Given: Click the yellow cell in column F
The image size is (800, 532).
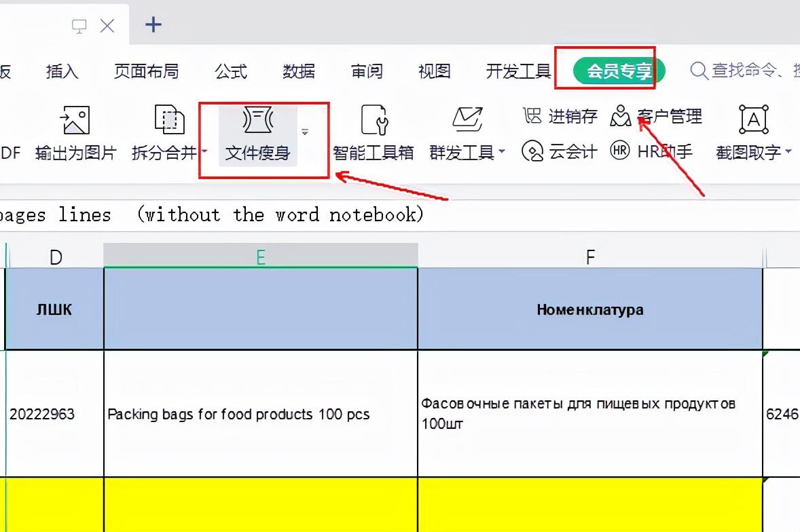Looking at the screenshot, I should click(590, 505).
